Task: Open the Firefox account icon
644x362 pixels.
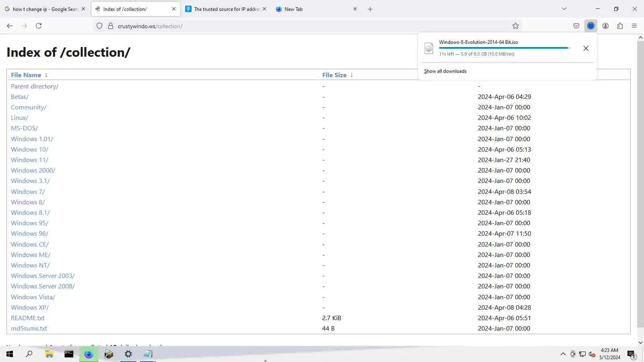Action: (x=605, y=26)
